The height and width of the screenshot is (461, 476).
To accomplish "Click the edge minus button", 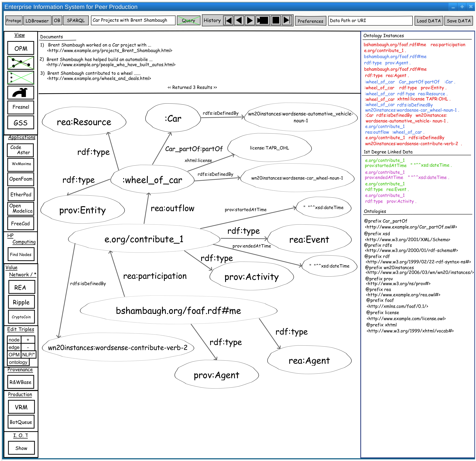I will 28,347.
